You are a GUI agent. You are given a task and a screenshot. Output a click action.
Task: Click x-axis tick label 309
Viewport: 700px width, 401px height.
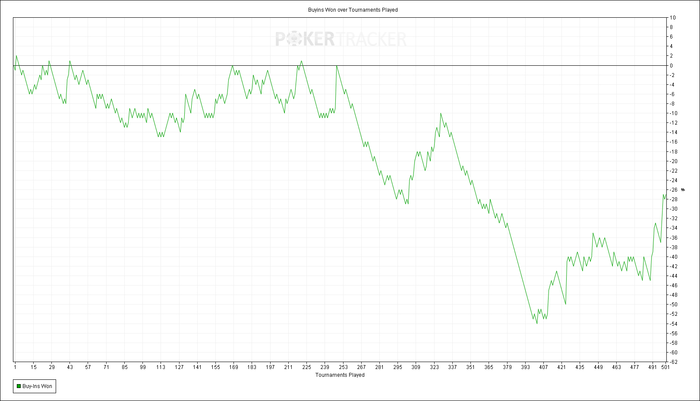[416, 367]
